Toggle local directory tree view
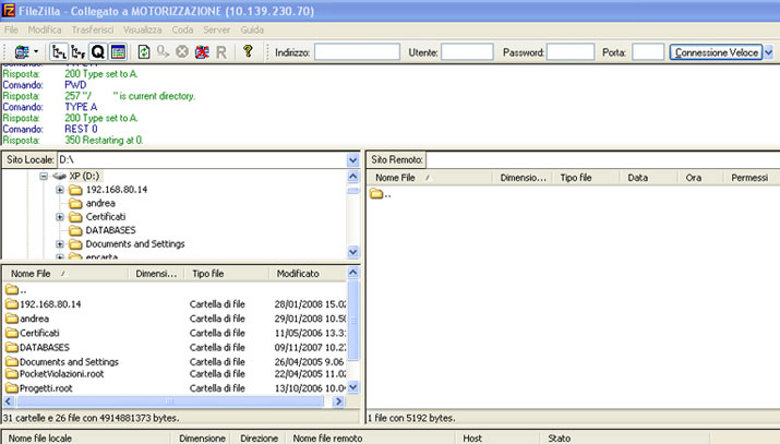Viewport: 780px width, 444px height. [x=59, y=52]
